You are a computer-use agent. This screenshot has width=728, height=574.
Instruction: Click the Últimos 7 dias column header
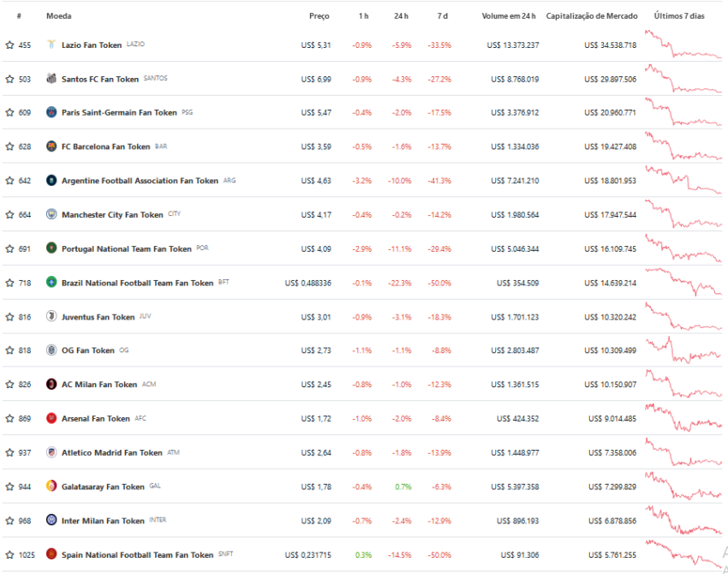pyautogui.click(x=679, y=15)
